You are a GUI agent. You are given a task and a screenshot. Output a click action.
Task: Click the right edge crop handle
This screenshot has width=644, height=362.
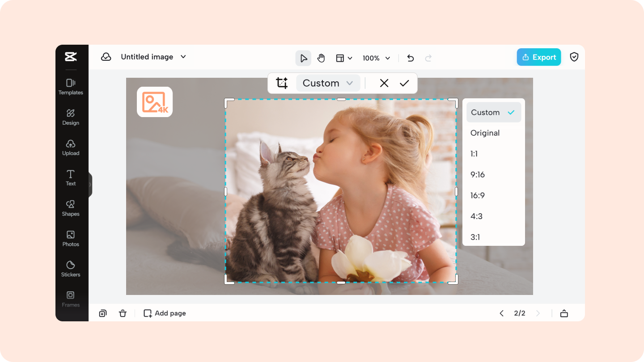click(456, 191)
